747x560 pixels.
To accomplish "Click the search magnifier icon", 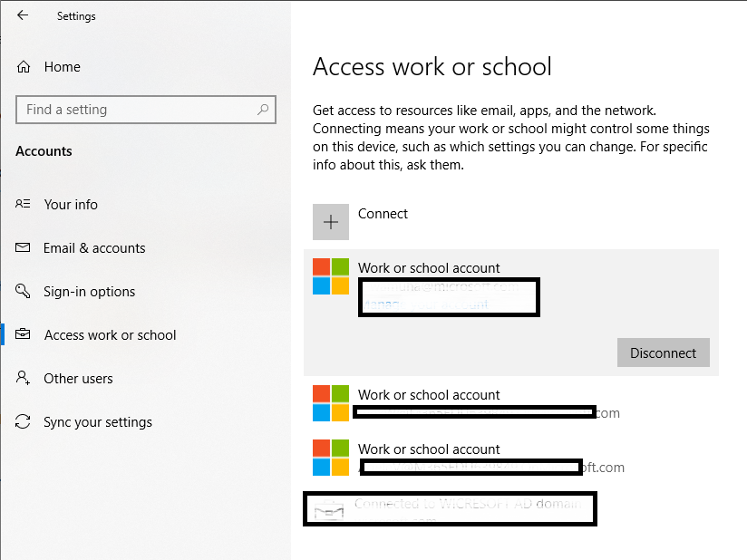I will [x=263, y=110].
